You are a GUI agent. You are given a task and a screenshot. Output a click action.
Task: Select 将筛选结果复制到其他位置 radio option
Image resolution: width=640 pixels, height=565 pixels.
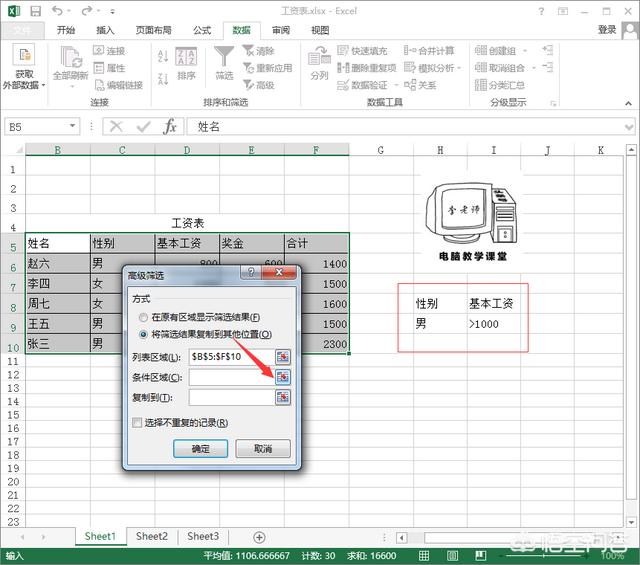[143, 334]
